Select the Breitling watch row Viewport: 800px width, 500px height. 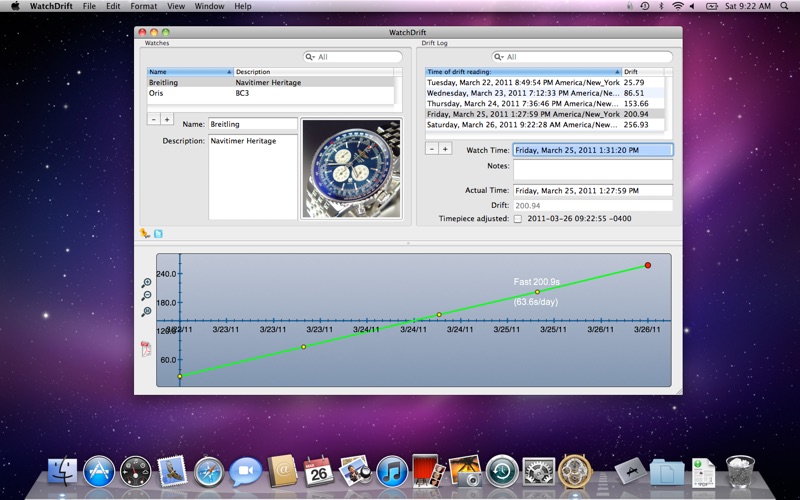(270, 82)
